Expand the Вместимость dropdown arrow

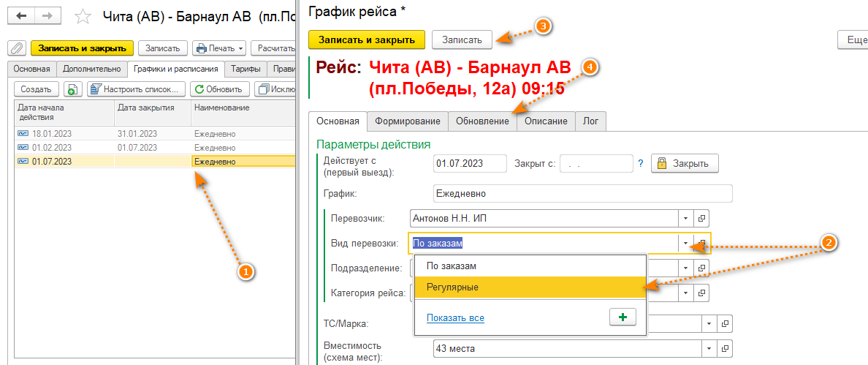tap(708, 349)
